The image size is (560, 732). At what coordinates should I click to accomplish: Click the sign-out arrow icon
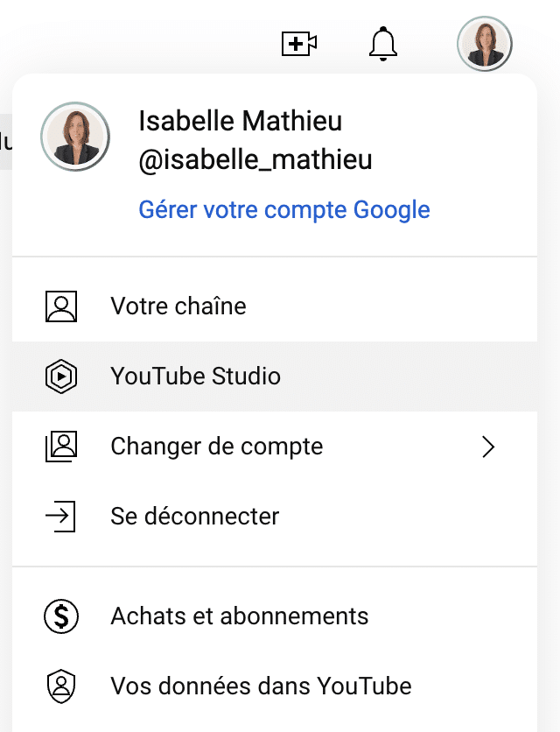click(x=60, y=517)
